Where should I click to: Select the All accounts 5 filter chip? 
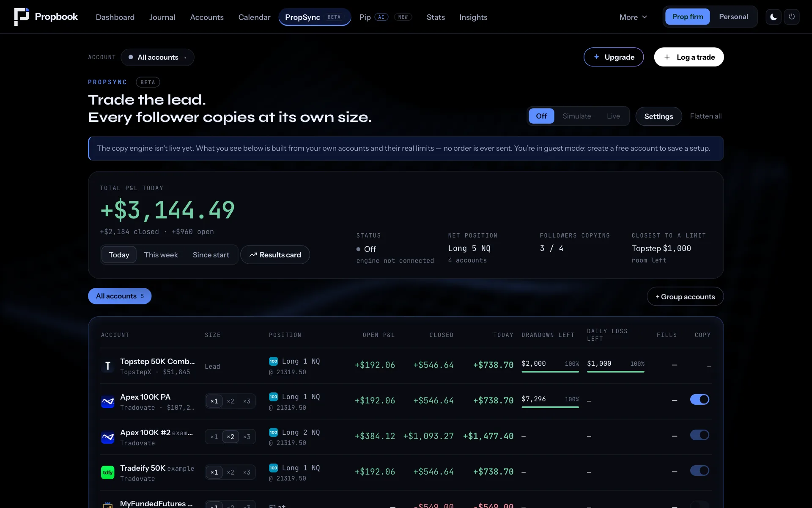pyautogui.click(x=120, y=296)
